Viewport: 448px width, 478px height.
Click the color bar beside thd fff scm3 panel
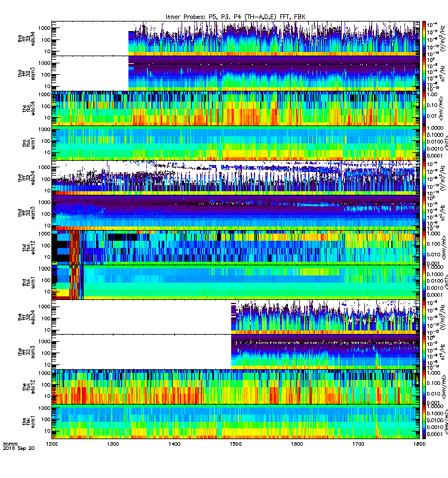pos(424,213)
